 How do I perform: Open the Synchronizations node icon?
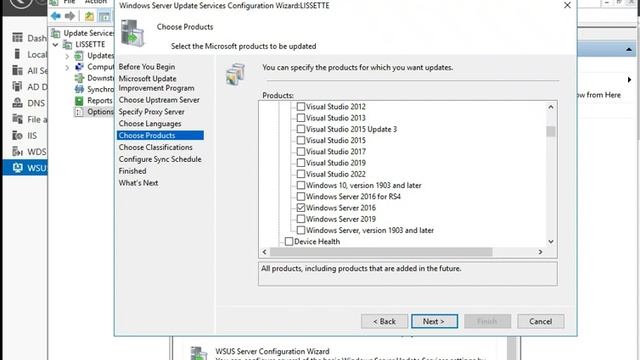[x=79, y=89]
